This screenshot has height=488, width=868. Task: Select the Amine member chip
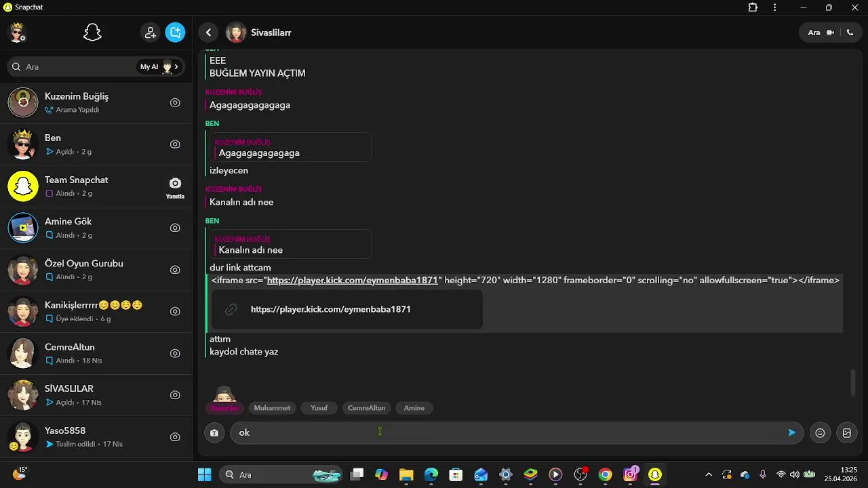pos(414,408)
